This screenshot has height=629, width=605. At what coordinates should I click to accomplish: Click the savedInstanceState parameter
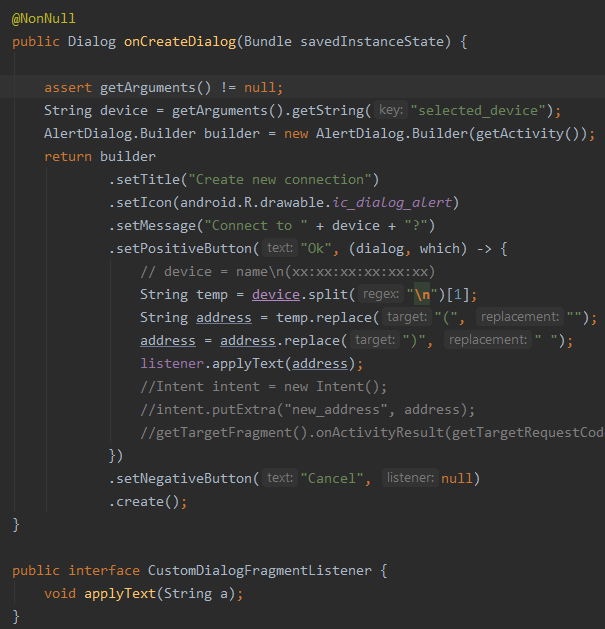coord(372,41)
